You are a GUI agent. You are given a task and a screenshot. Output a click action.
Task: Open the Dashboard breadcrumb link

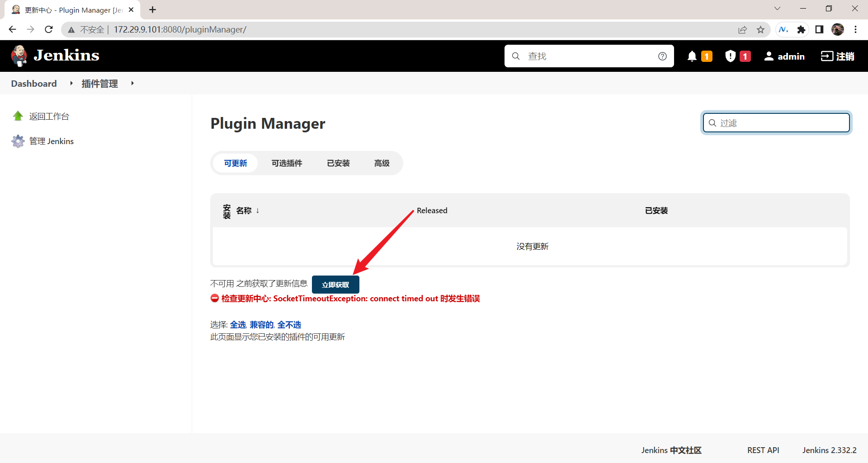34,84
